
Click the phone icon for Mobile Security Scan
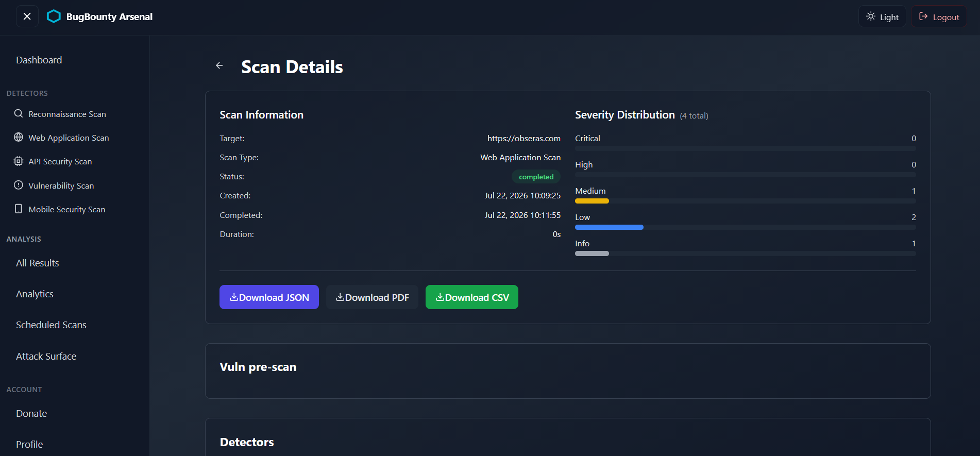click(19, 209)
